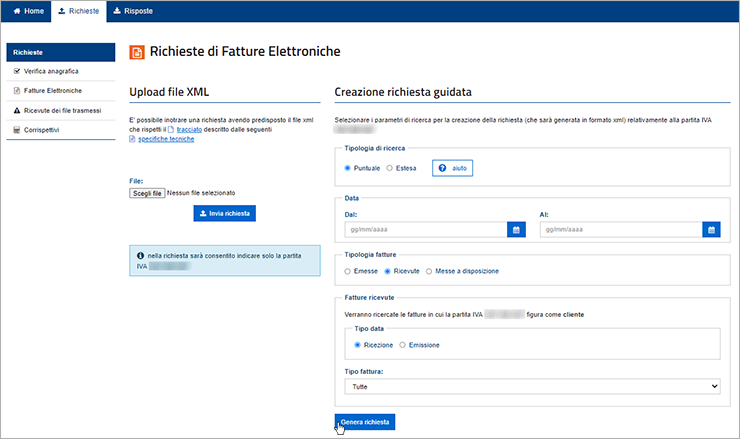This screenshot has height=439, width=740.
Task: Click the aiuto help question icon
Action: pyautogui.click(x=442, y=168)
